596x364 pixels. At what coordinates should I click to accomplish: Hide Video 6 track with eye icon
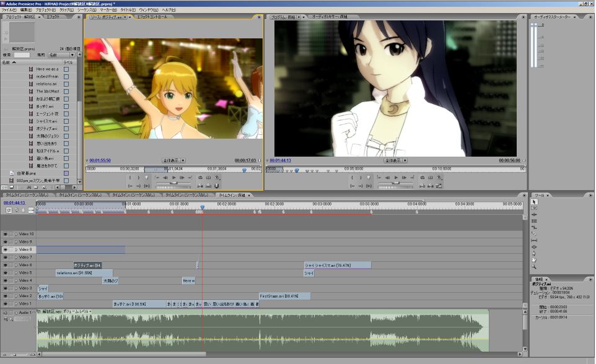(x=6, y=265)
